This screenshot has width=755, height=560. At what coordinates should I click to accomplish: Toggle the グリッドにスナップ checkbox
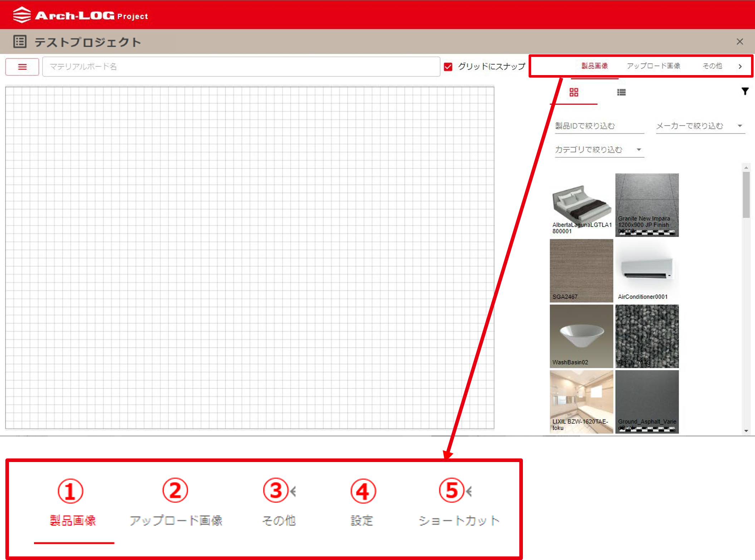pos(448,67)
